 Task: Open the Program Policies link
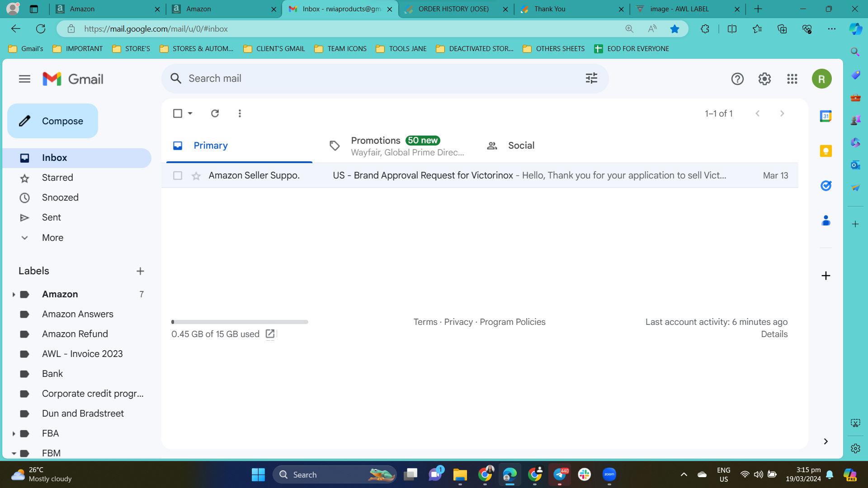click(x=513, y=322)
